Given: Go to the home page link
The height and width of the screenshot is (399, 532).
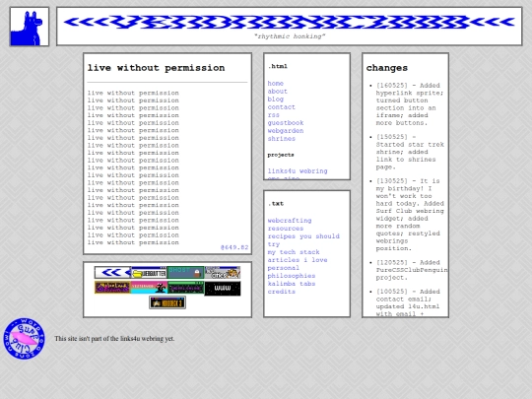Looking at the screenshot, I should 276,84.
